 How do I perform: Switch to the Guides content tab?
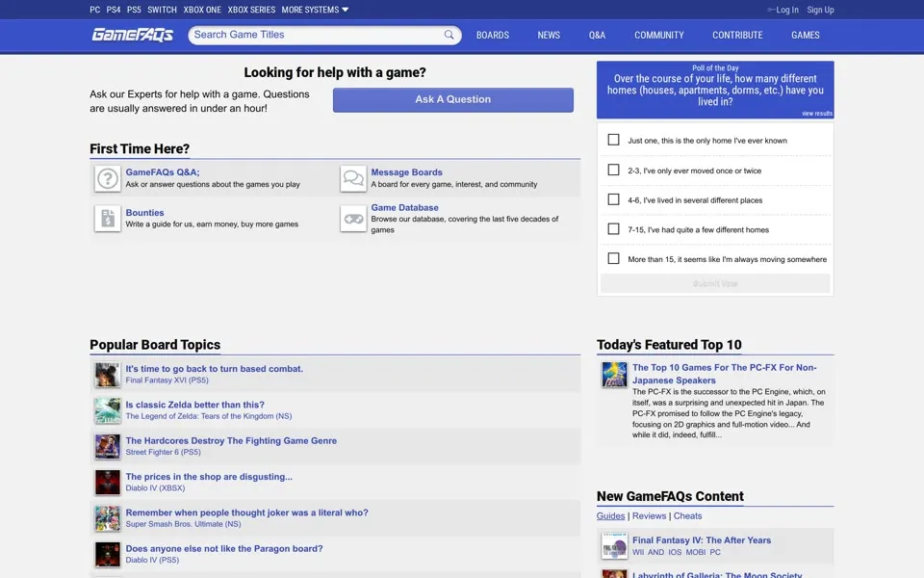pyautogui.click(x=610, y=515)
